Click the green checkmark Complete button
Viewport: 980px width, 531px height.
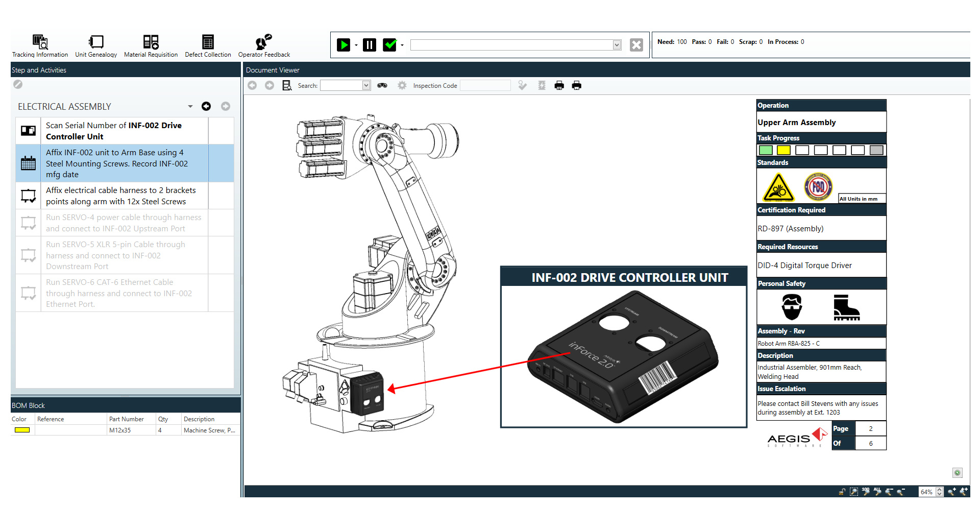pos(390,45)
